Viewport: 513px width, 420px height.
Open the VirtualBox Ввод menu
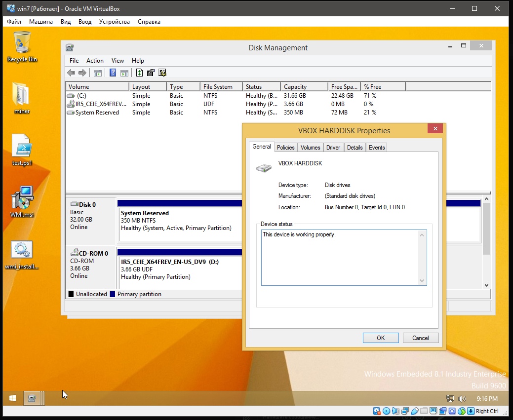pyautogui.click(x=85, y=22)
